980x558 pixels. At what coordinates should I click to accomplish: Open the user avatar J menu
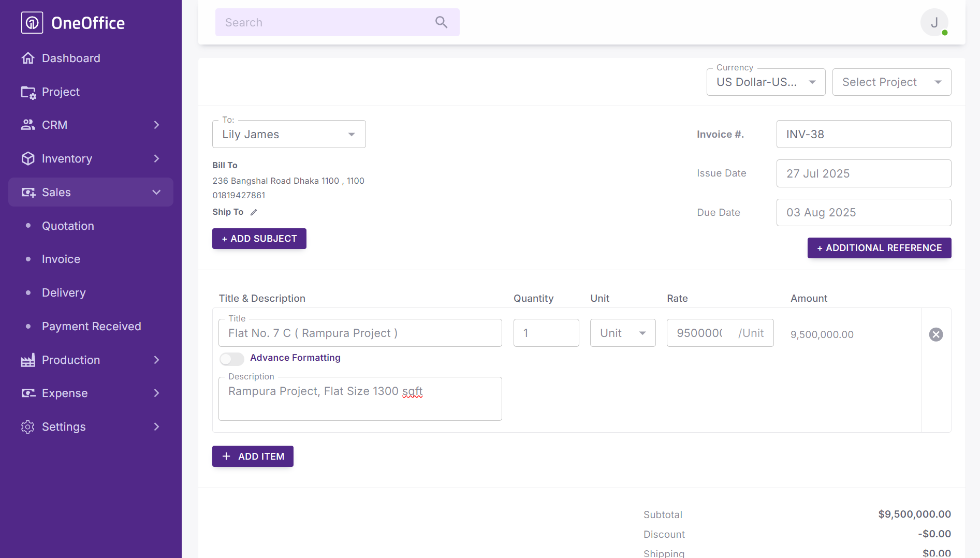pyautogui.click(x=934, y=23)
